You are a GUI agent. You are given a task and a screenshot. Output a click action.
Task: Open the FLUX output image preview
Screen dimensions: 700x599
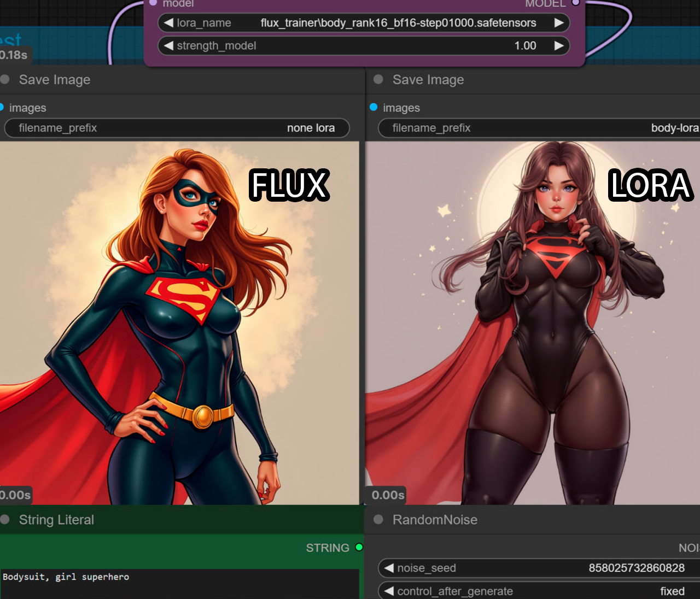(179, 323)
